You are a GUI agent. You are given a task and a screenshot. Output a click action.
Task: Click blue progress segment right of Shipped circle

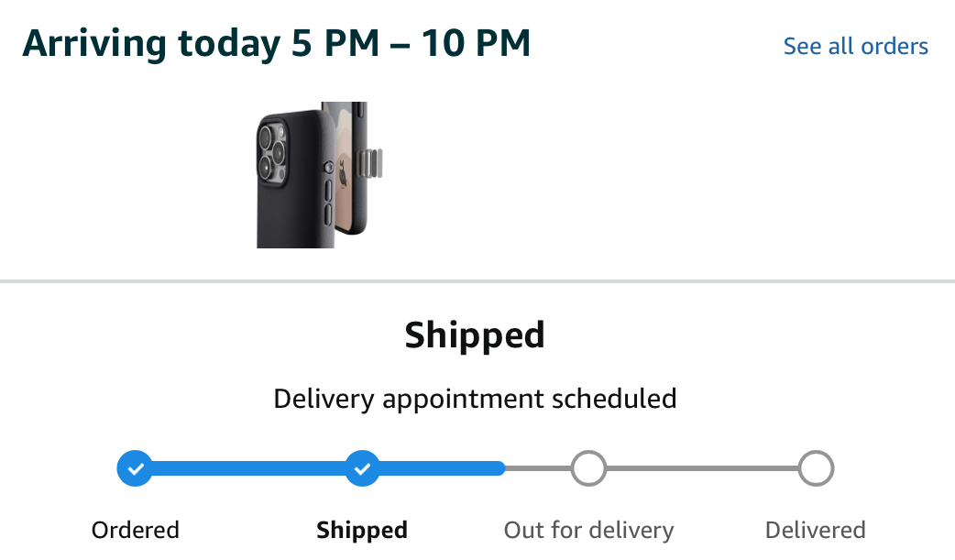(443, 468)
